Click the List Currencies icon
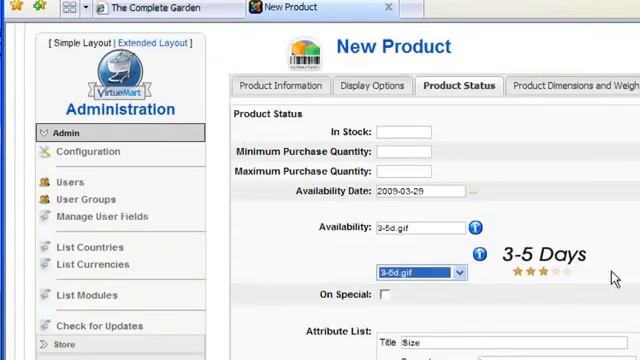Screen dimensions: 640x360 tap(45, 264)
